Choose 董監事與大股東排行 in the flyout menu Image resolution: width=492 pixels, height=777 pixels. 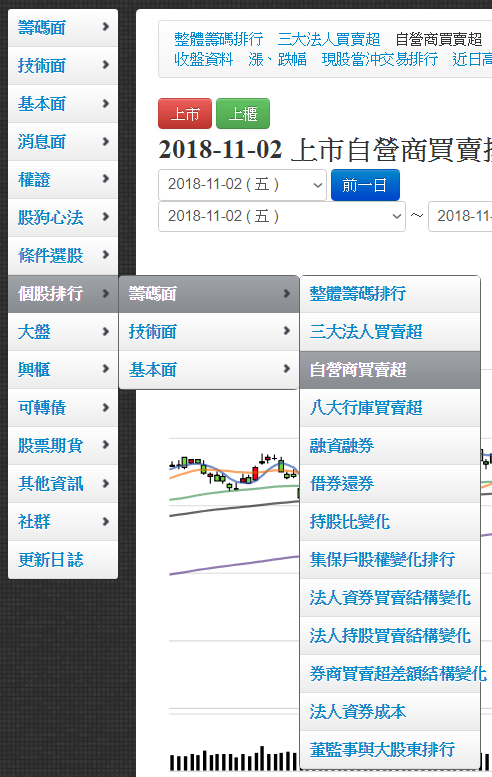coord(390,750)
